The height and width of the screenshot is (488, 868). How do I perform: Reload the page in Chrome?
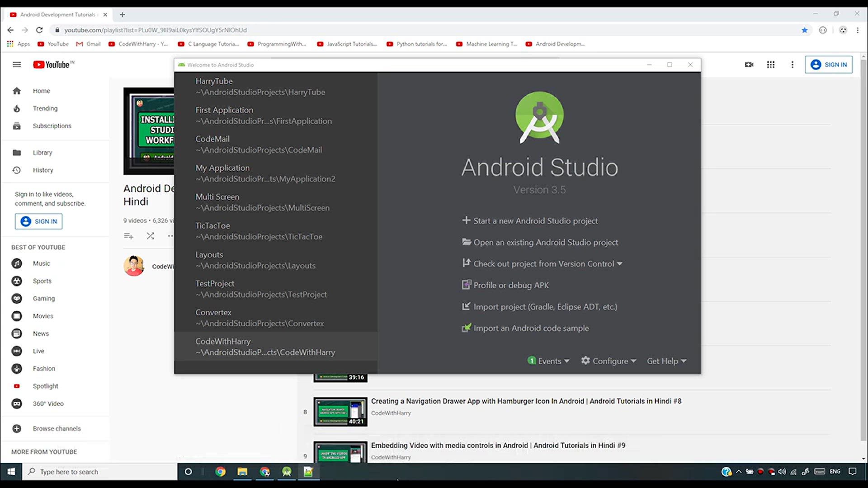[39, 30]
